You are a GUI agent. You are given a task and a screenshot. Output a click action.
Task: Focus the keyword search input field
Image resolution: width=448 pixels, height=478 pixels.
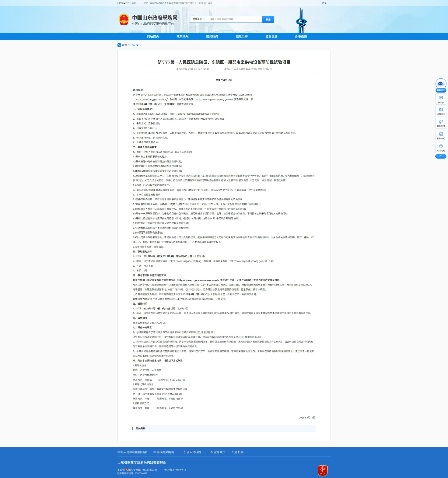click(x=234, y=19)
